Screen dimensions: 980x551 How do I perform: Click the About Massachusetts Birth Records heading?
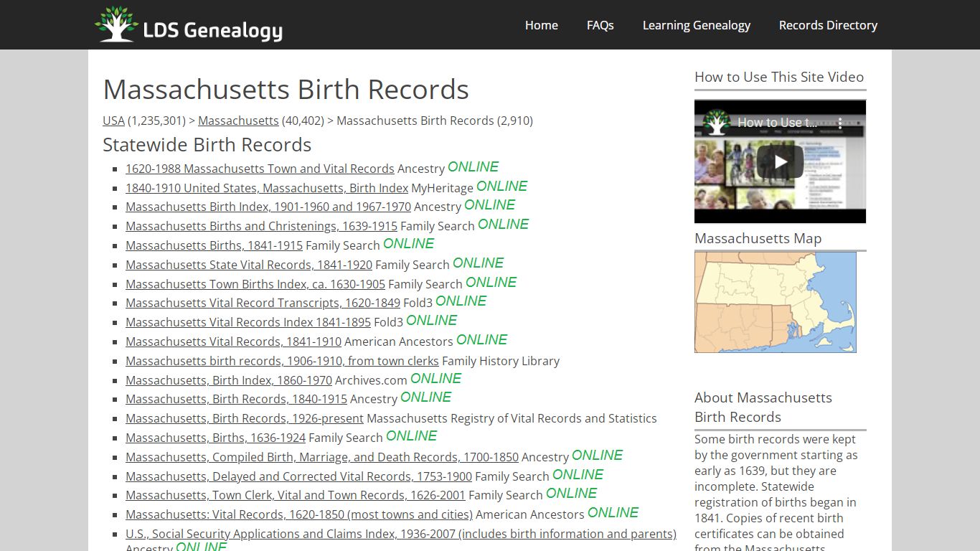tap(763, 408)
